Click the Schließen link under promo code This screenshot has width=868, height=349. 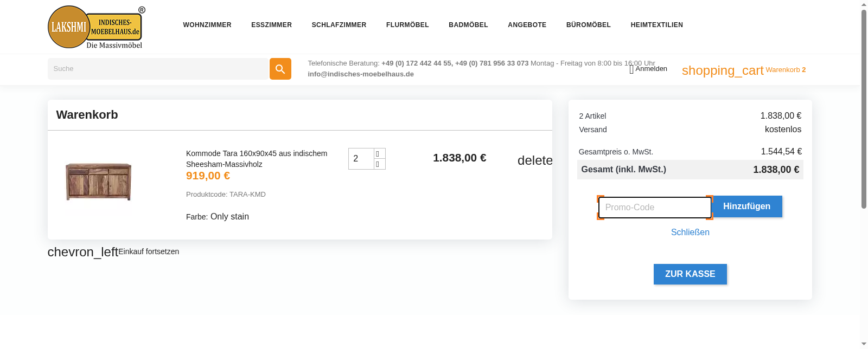[x=690, y=232]
